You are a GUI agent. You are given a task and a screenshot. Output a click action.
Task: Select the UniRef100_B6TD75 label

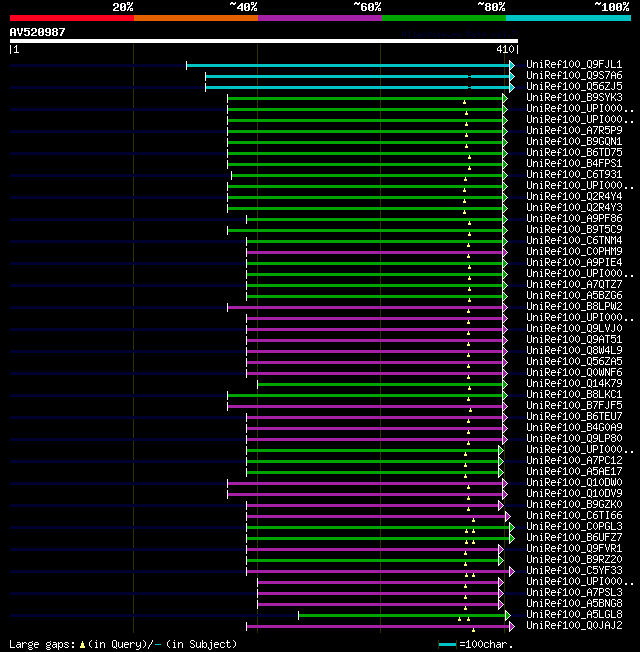click(574, 153)
